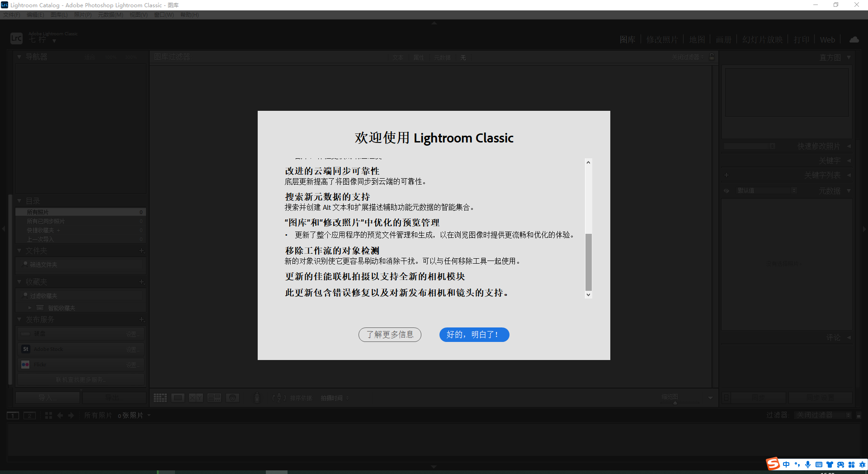
Task: Click the filmstrip grid shortcut icon
Action: (48, 415)
